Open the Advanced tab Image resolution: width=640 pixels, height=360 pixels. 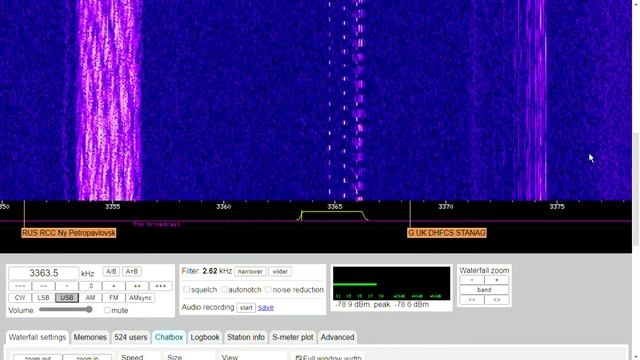pyautogui.click(x=337, y=337)
